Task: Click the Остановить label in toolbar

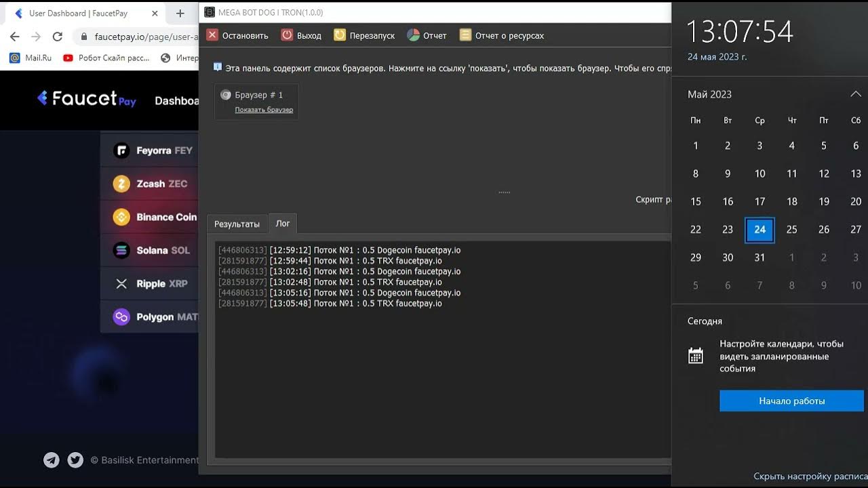Action: 245,36
